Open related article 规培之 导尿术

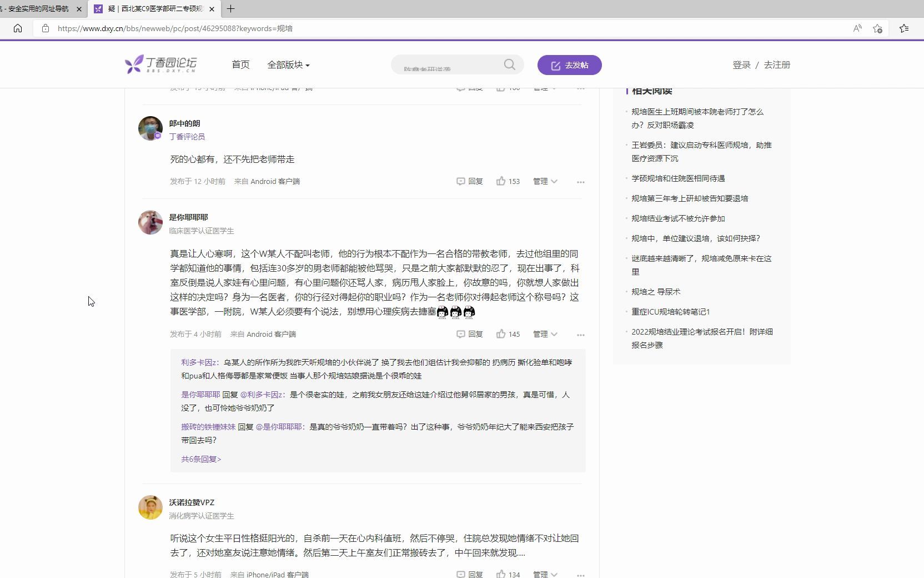tap(656, 292)
